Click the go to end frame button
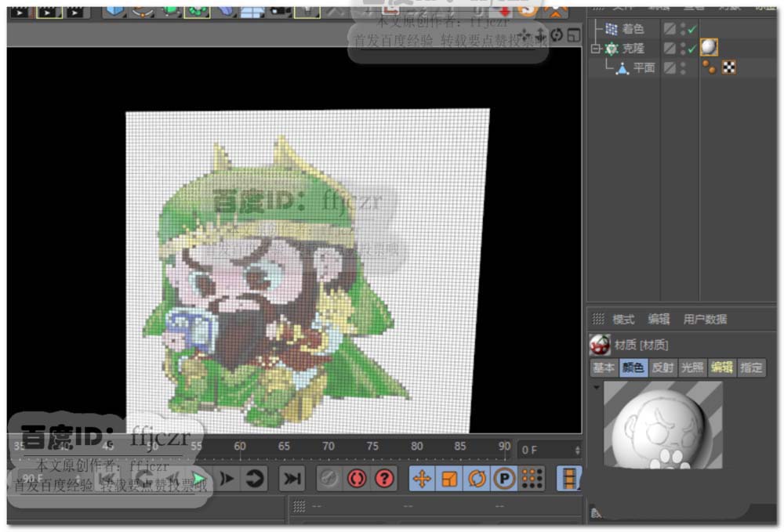The image size is (784, 532). click(292, 478)
